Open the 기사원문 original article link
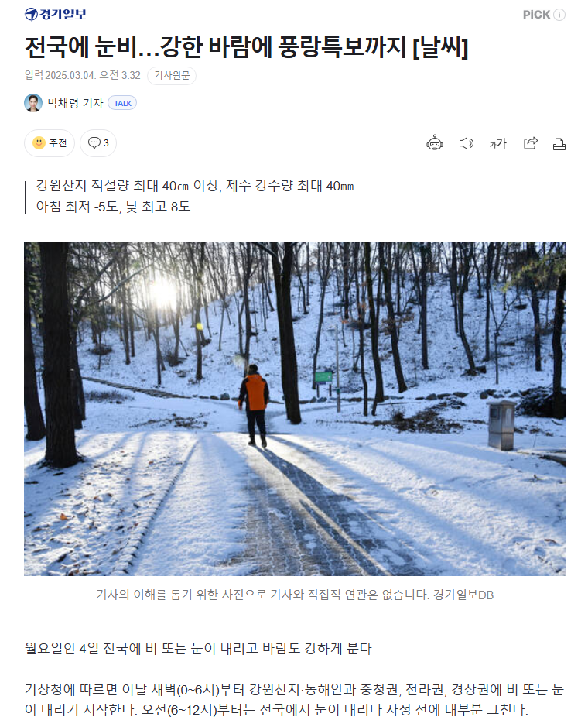The width and height of the screenshot is (588, 727). coord(172,76)
